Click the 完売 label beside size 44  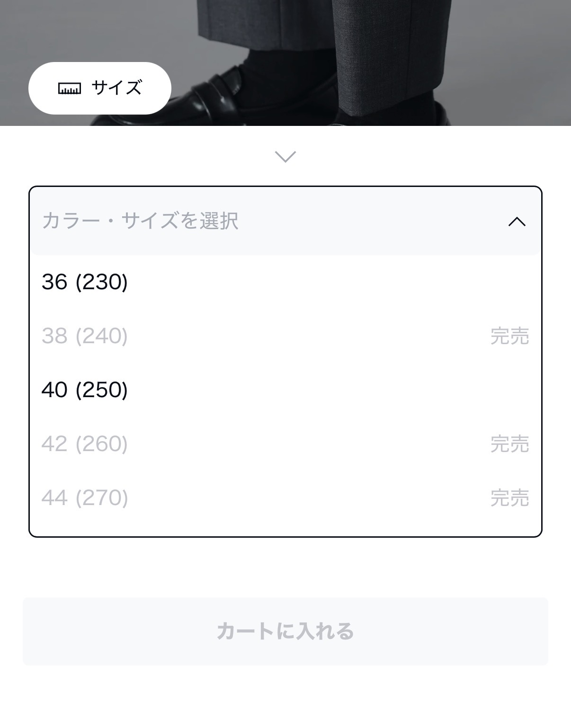click(509, 498)
